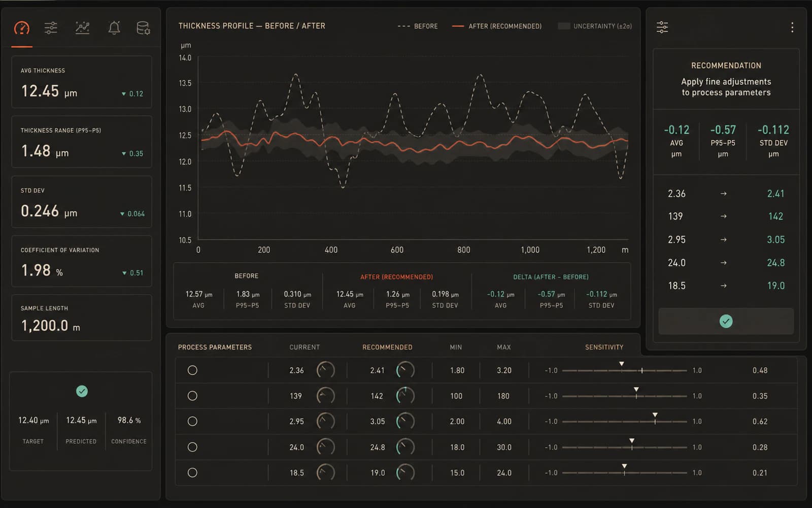Screen dimensions: 812x508
Task: Open the gauge dashboard icon tab
Action: (22, 28)
